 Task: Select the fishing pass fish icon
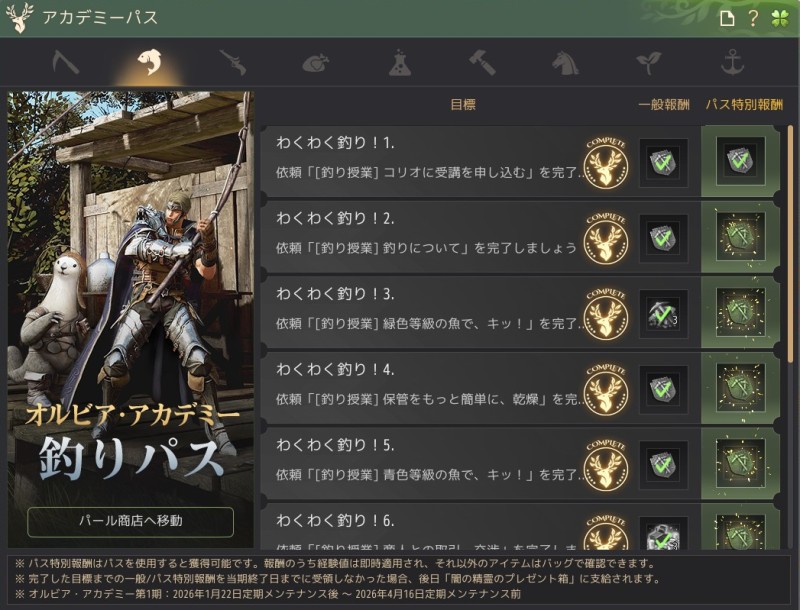149,62
